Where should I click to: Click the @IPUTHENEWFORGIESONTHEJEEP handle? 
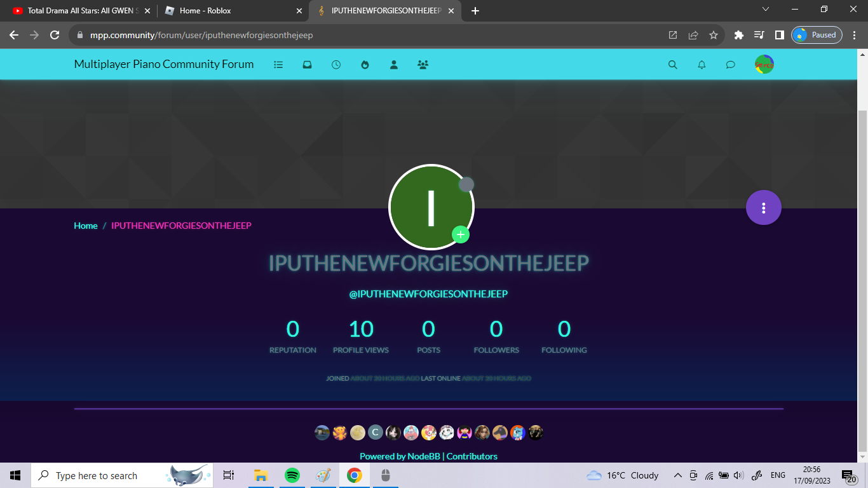[x=428, y=294]
